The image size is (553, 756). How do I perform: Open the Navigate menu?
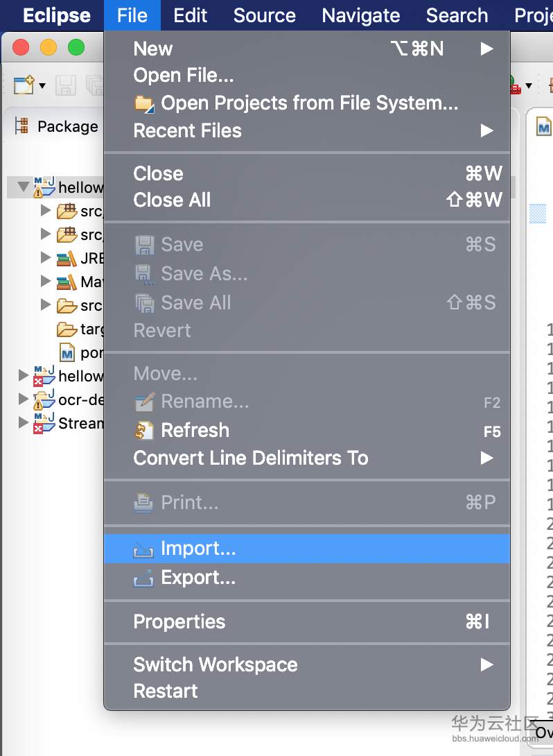pyautogui.click(x=360, y=15)
